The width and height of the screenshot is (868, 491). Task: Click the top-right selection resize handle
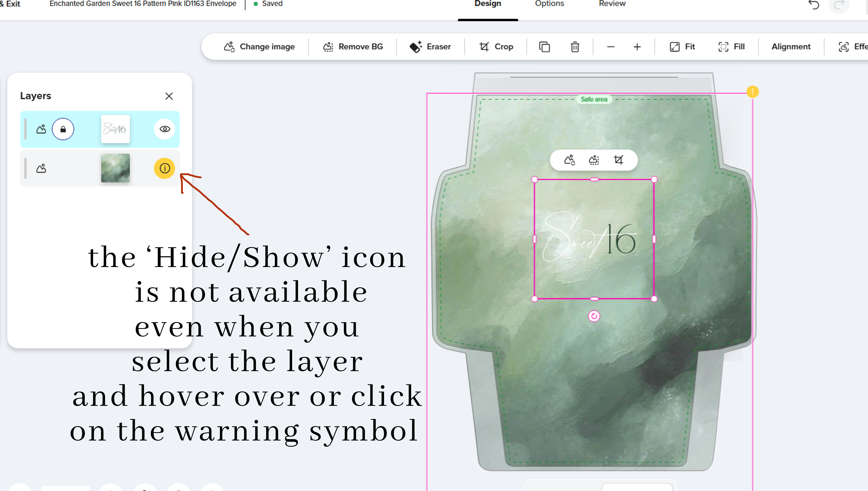click(654, 179)
